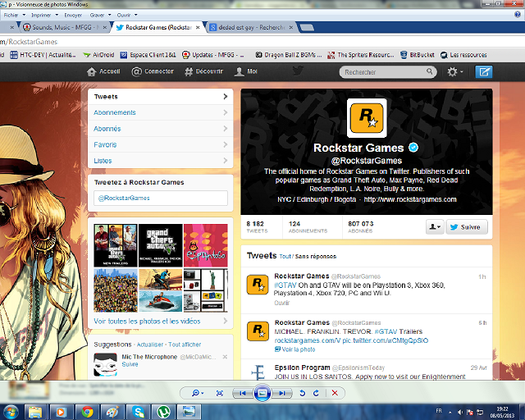Viewport: 525px width, 420px height.
Task: Open the rockstargames.com profile link
Action: (410, 199)
